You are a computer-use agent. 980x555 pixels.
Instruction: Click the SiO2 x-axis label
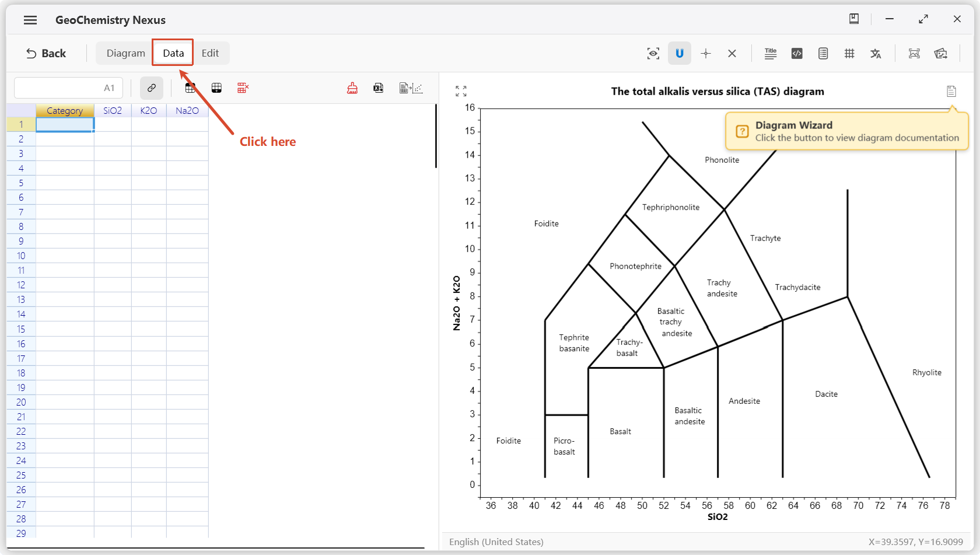717,517
